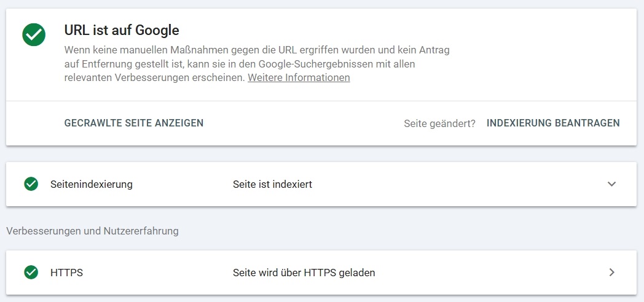Viewport: 644px width, 302px height.
Task: Click the "Seite ist indexiert" status text
Action: [x=272, y=184]
